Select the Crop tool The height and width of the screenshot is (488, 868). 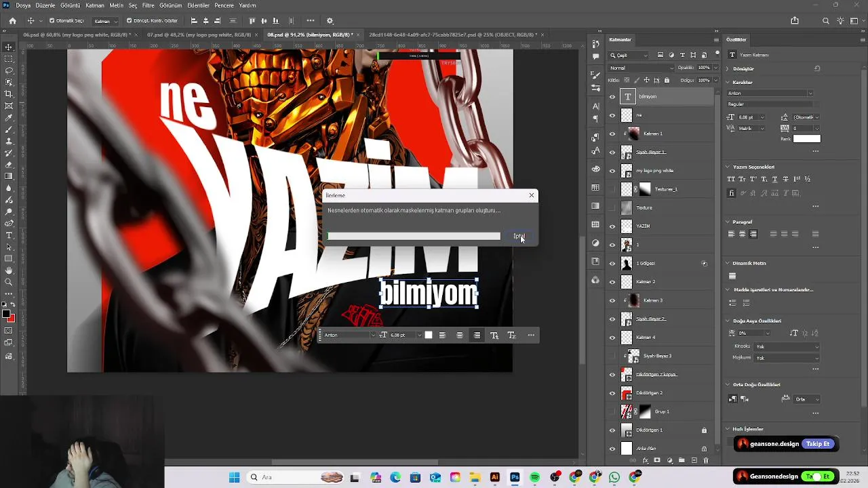9,94
